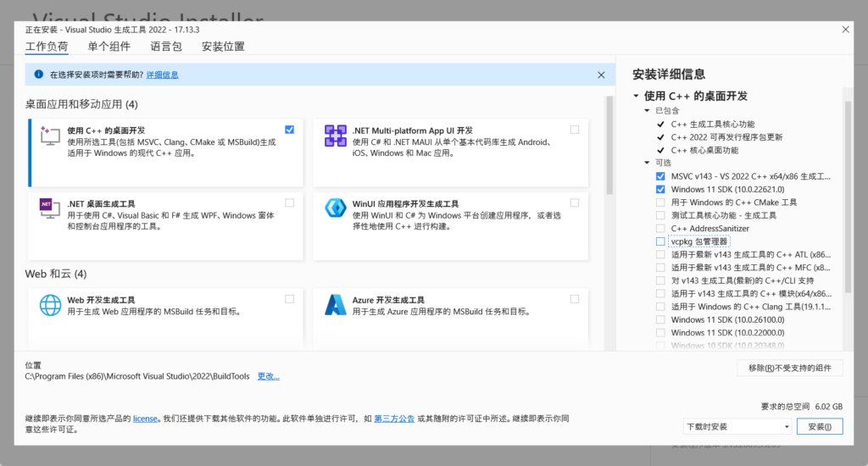This screenshot has width=868, height=466.
Task: Click the 安装(I) button
Action: 820,426
